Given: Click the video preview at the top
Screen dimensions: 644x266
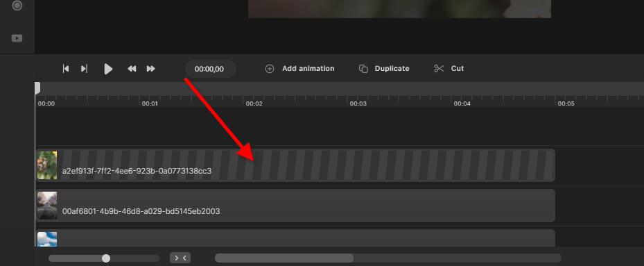Looking at the screenshot, I should pyautogui.click(x=399, y=8).
